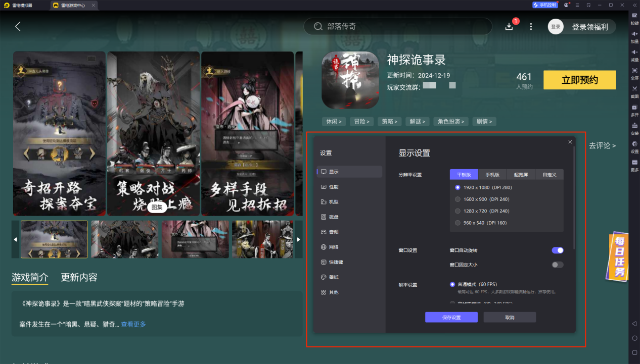This screenshot has height=364, width=640.
Task: Click the 手机控制 phone control button
Action: click(x=544, y=5)
